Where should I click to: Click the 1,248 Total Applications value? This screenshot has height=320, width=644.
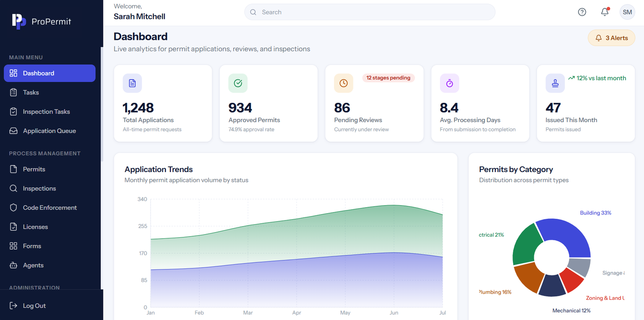[x=138, y=108]
